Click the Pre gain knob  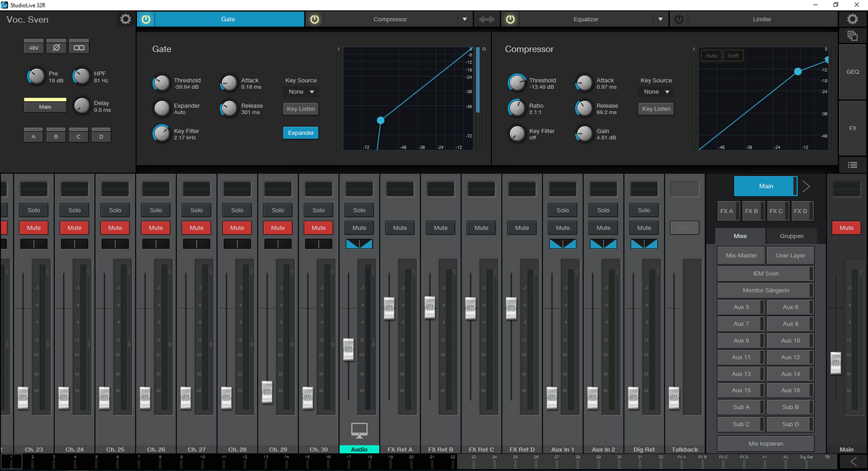36,77
